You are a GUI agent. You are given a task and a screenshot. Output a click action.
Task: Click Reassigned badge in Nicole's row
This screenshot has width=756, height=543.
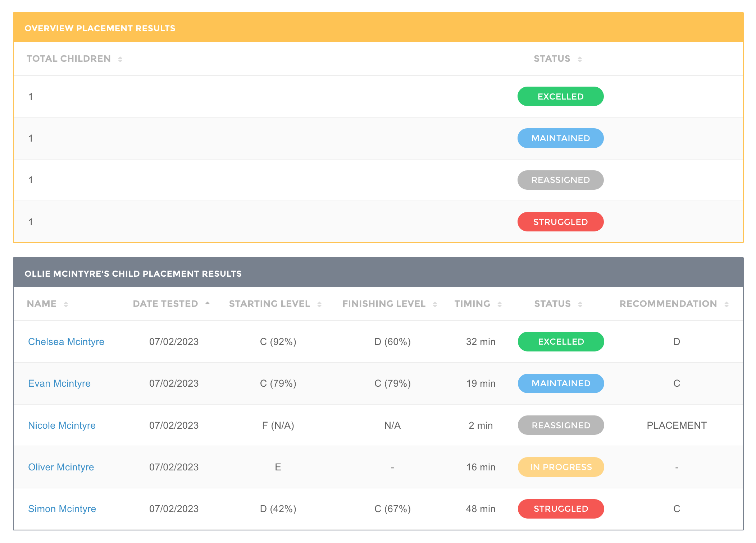click(x=561, y=425)
